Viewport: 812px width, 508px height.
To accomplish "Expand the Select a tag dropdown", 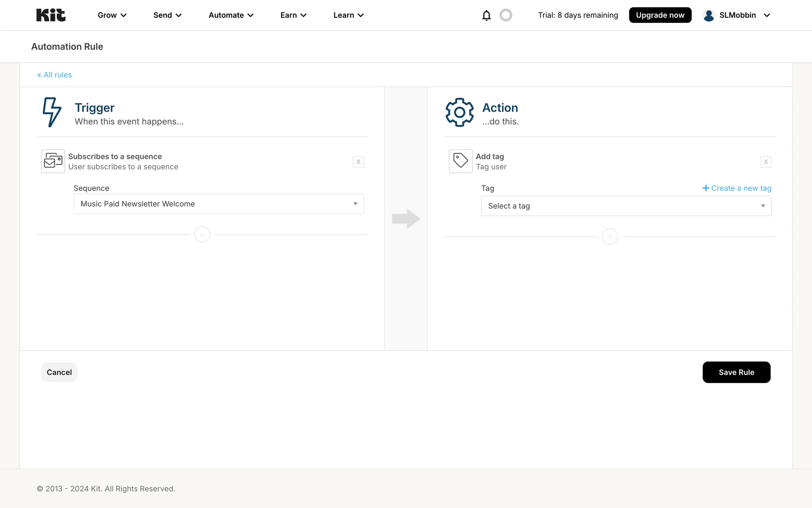I will pyautogui.click(x=626, y=206).
